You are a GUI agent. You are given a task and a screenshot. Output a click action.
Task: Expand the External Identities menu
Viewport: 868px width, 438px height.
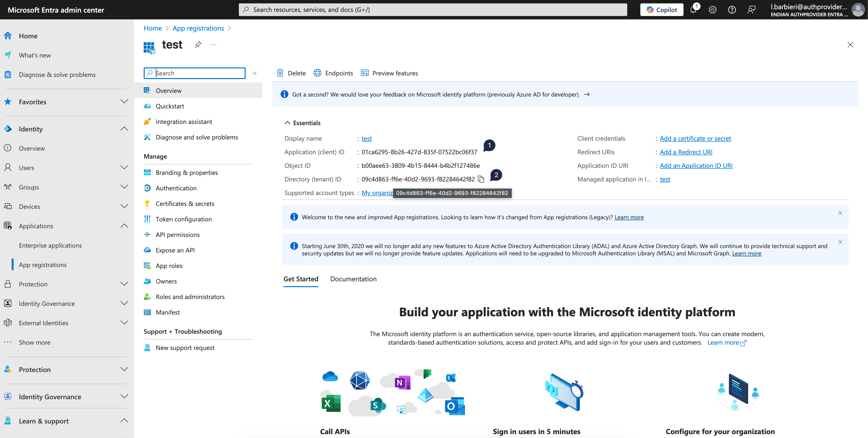[x=124, y=323]
